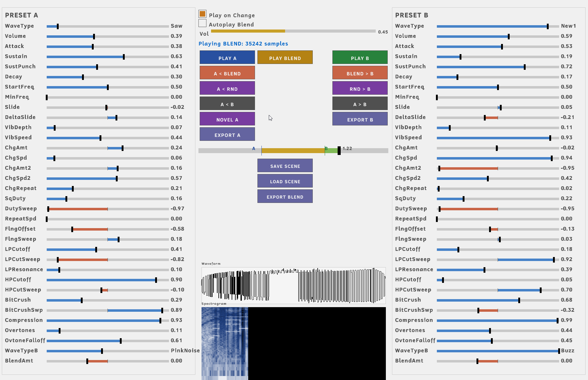Click the EXPORT BLEND button

pyautogui.click(x=285, y=196)
